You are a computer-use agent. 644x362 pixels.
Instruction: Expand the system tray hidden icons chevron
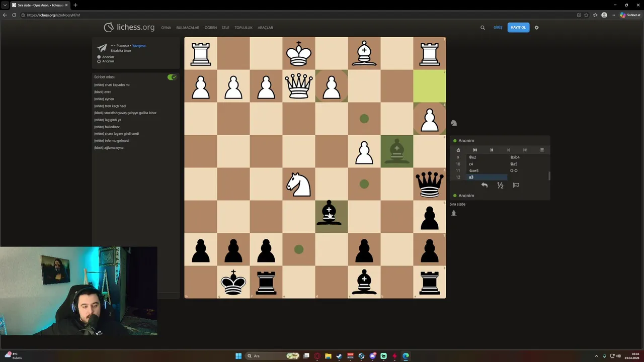click(596, 356)
